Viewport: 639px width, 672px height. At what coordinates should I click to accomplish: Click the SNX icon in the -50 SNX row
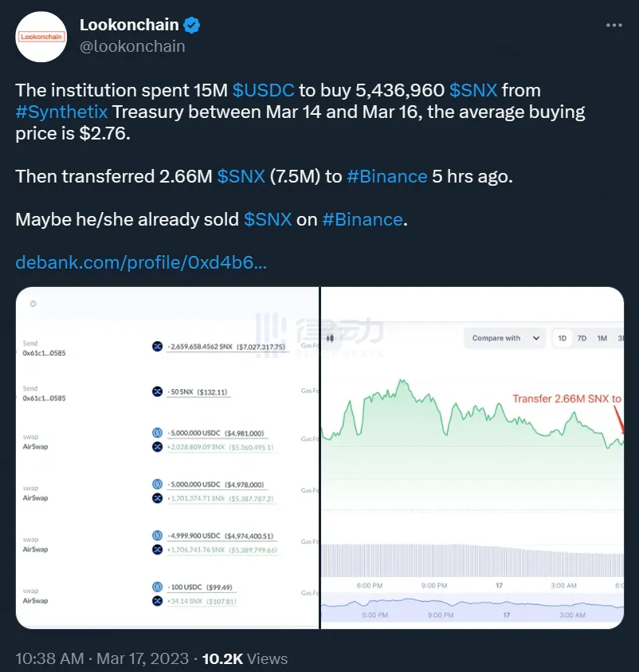pyautogui.click(x=157, y=391)
